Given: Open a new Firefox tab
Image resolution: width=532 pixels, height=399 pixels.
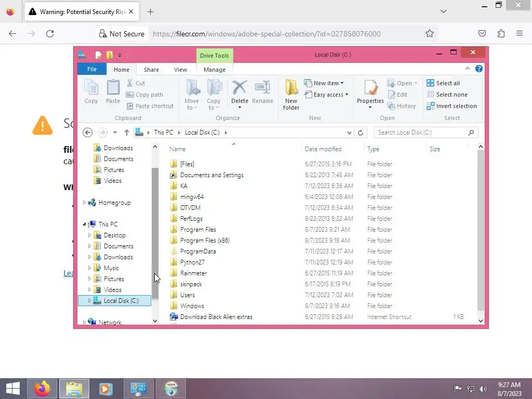Looking at the screenshot, I should [150, 12].
